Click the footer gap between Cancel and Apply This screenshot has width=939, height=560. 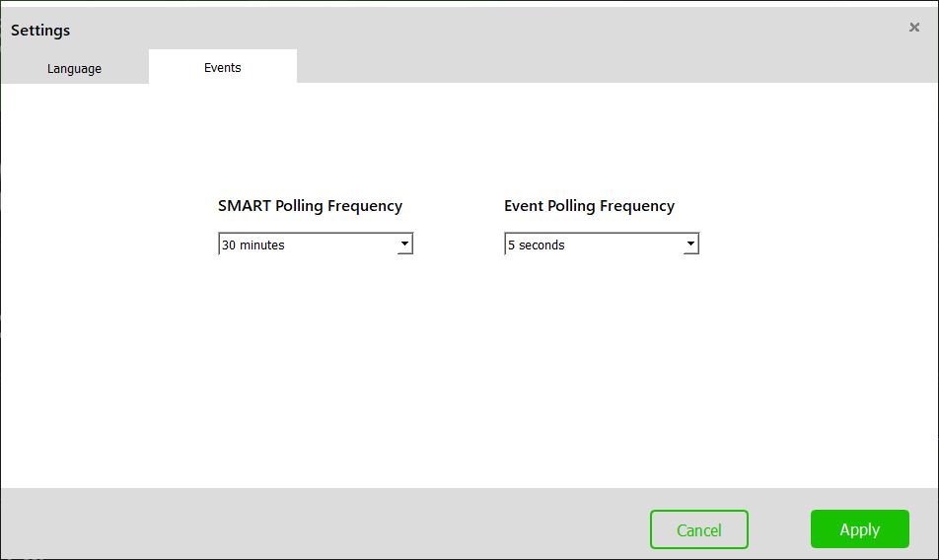coord(779,529)
